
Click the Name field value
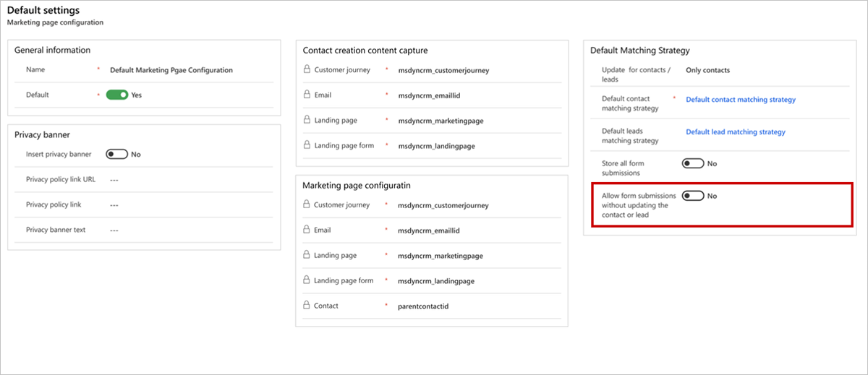(171, 71)
